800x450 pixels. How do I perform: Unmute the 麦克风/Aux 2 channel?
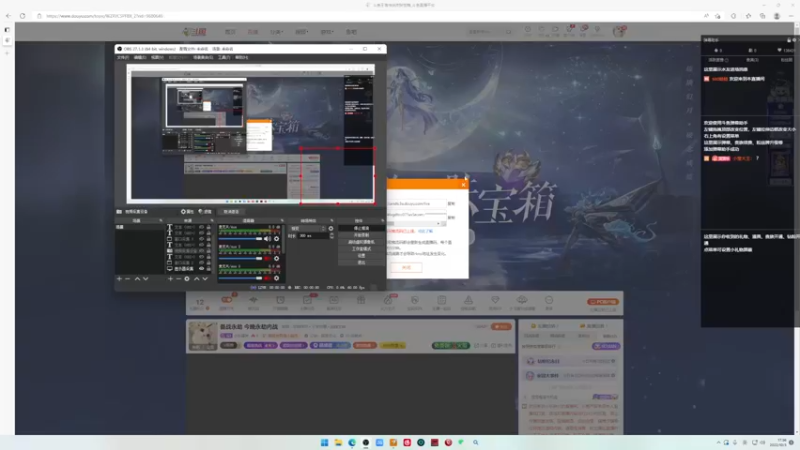point(267,258)
